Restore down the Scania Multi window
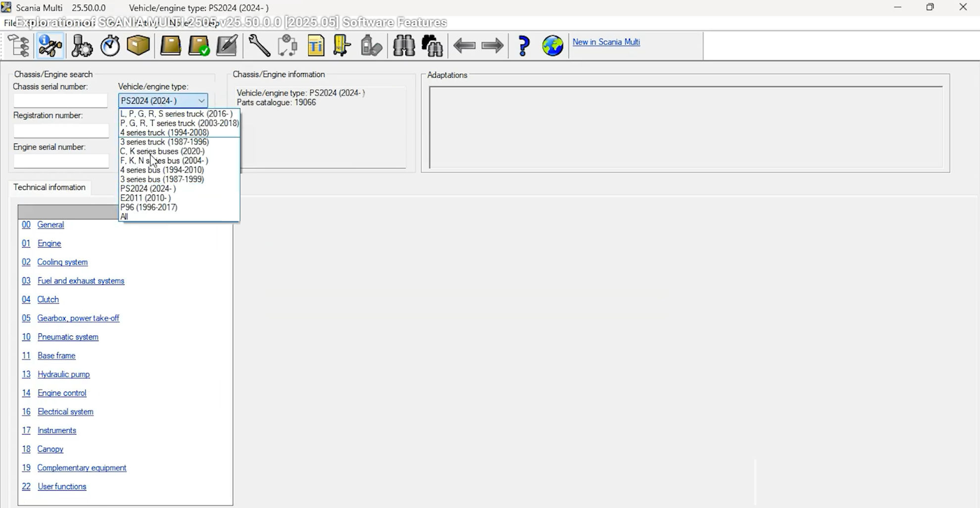Viewport: 980px width, 508px height. (930, 7)
